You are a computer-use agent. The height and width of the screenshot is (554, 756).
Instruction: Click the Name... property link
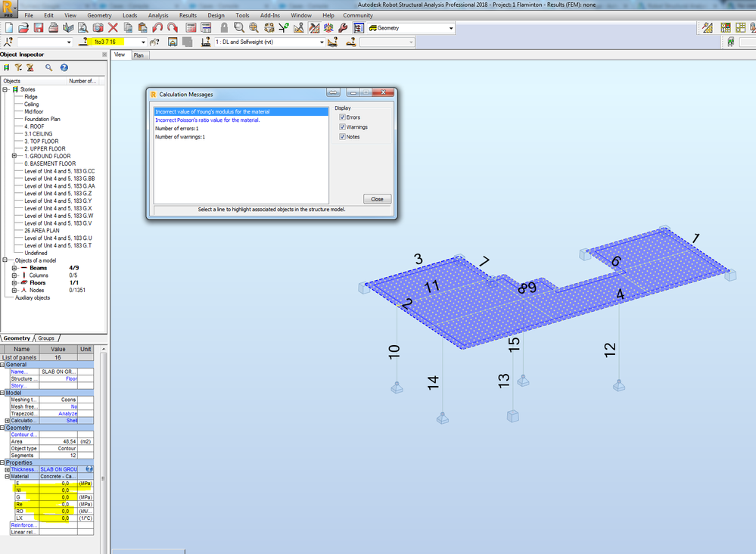coord(19,372)
